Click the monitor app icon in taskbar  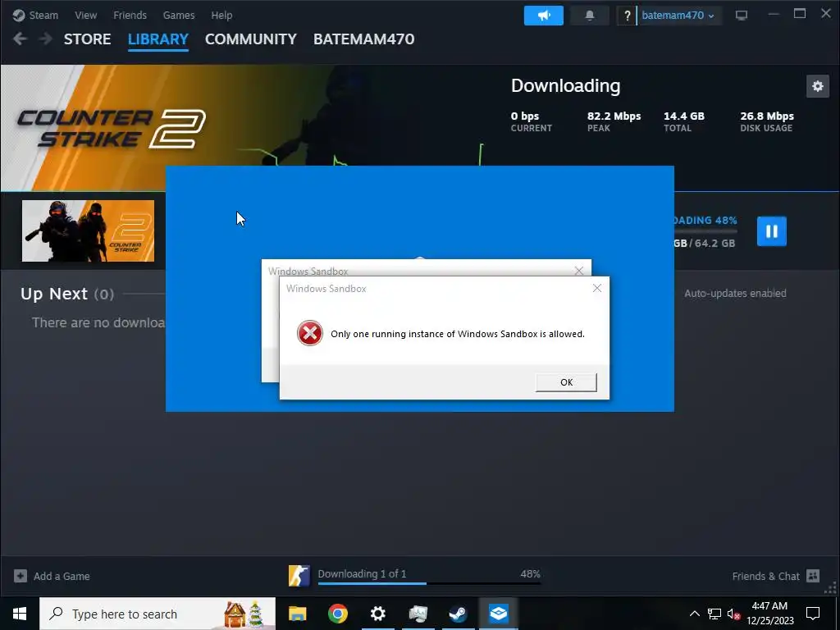[x=418, y=614]
